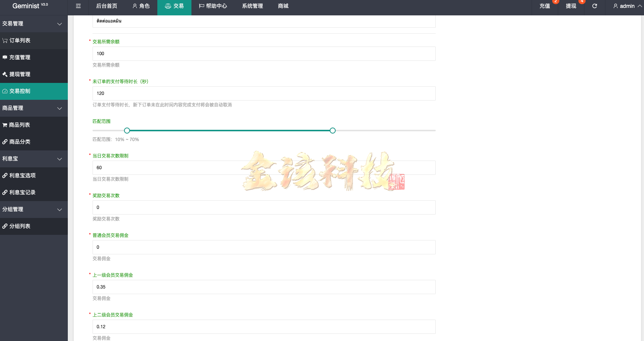Open the 帮助中心 tab

coord(213,6)
